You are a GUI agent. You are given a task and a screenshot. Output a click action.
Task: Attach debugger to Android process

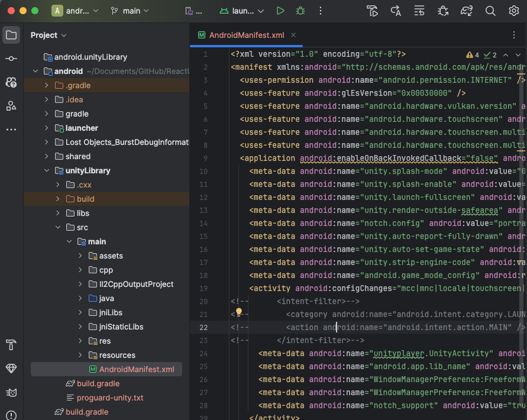click(x=443, y=11)
